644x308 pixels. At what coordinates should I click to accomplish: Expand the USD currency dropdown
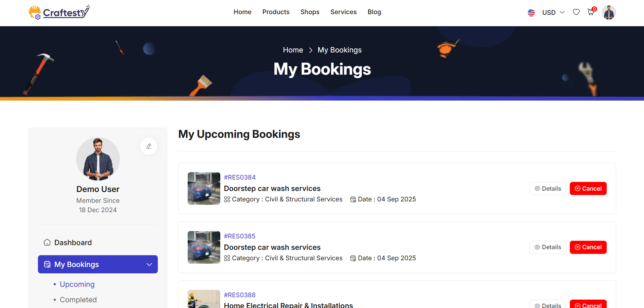[x=553, y=12]
